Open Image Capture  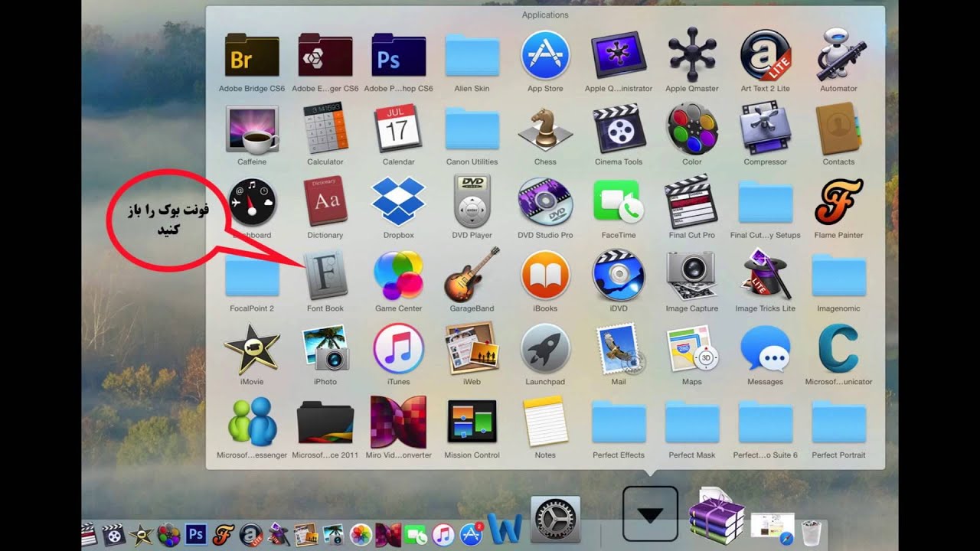(692, 275)
